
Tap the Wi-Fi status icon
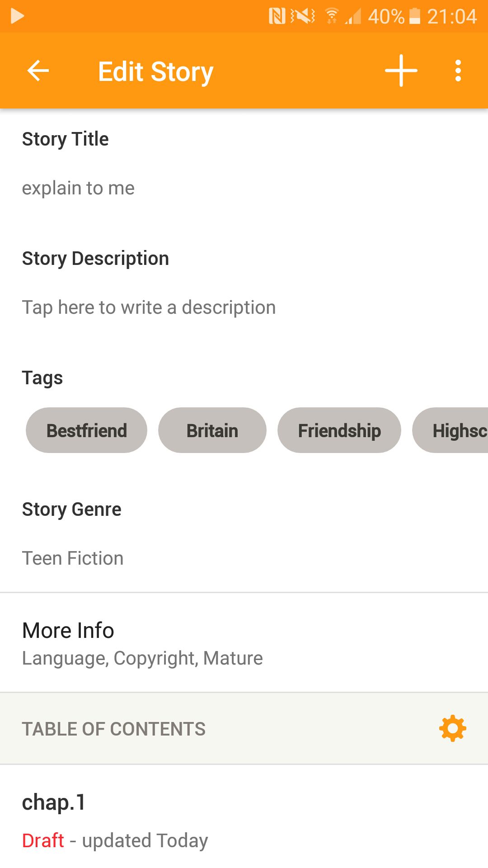(332, 16)
